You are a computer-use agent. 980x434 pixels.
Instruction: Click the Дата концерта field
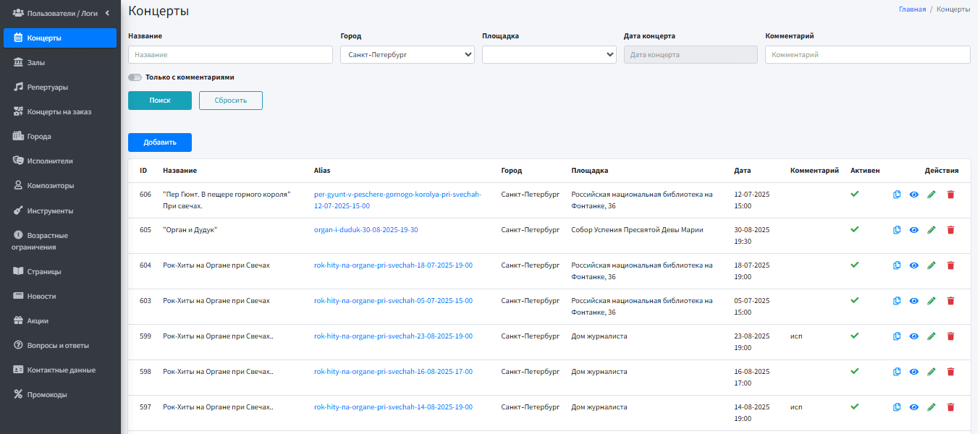[x=690, y=54]
